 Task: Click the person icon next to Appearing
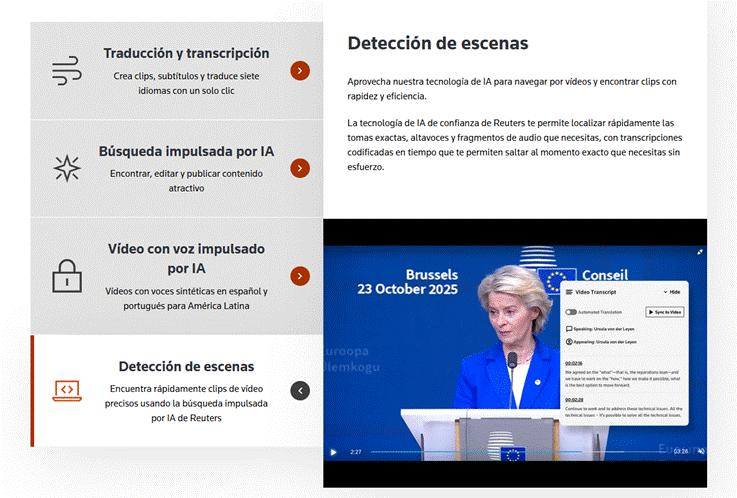tap(569, 342)
